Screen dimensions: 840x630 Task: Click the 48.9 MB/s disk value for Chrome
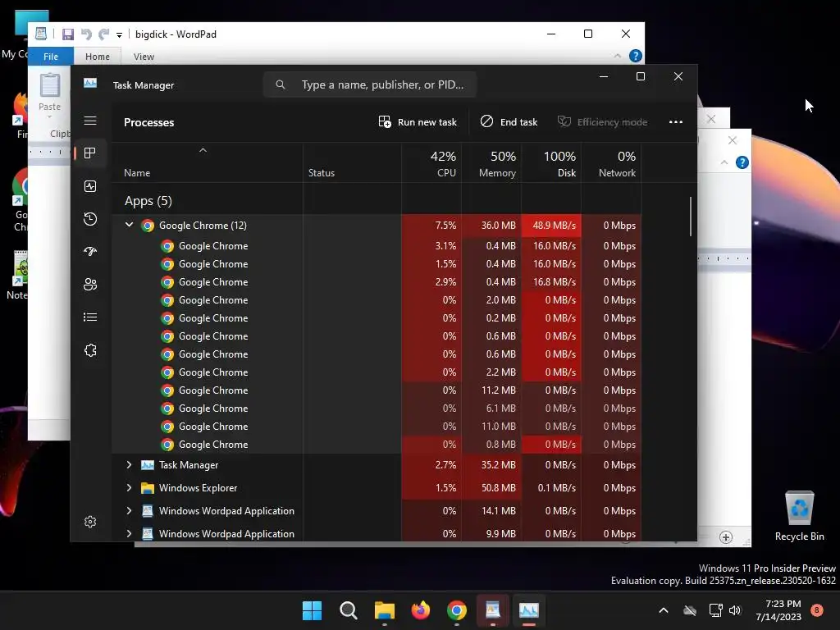(551, 226)
